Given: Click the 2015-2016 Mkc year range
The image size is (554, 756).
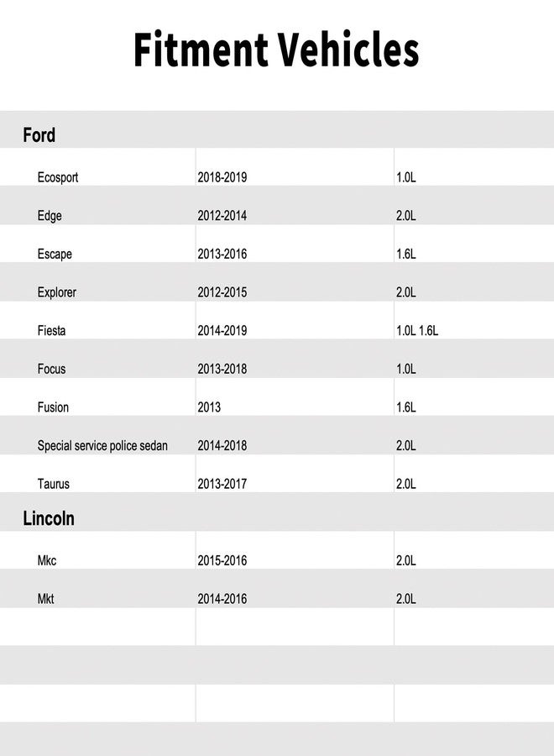Looking at the screenshot, I should 222,560.
